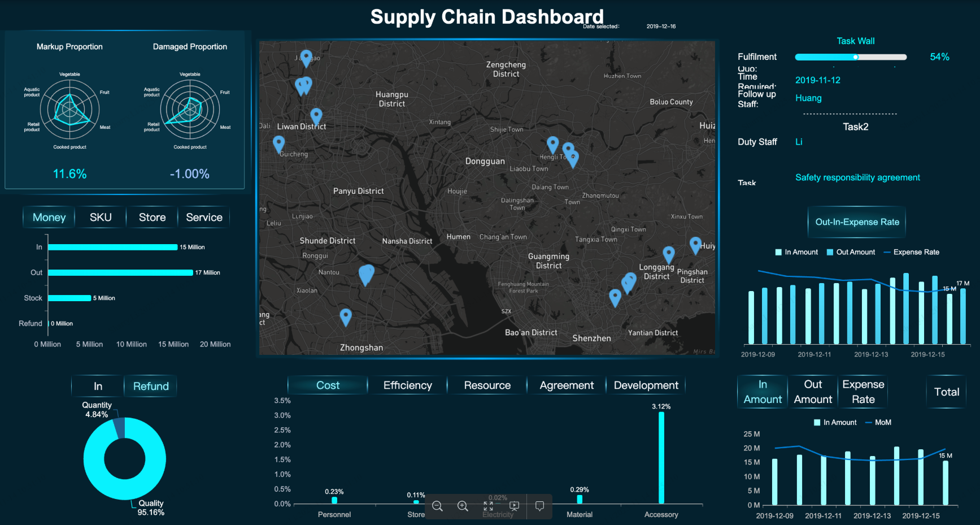Switch to the SKU tab
Screen dimensions: 980x525
(101, 217)
